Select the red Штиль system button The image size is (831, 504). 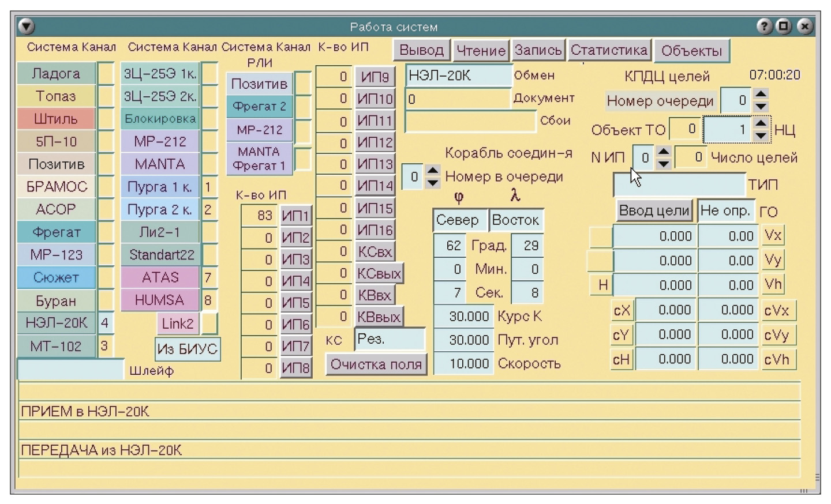tap(56, 119)
